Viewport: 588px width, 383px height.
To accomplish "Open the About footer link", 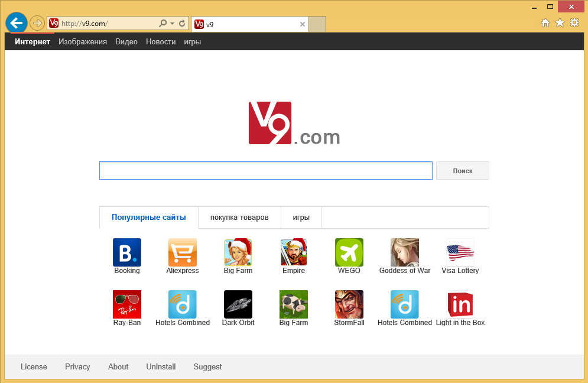I will [118, 366].
